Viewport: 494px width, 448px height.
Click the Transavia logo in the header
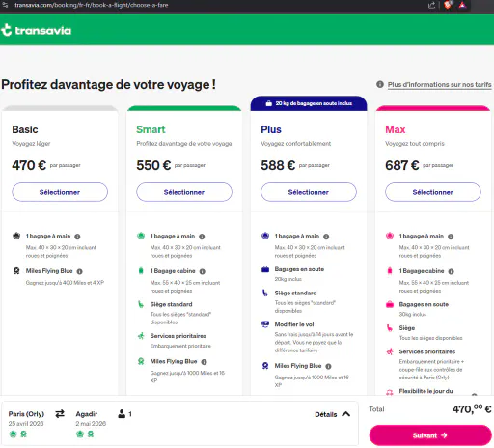36,30
